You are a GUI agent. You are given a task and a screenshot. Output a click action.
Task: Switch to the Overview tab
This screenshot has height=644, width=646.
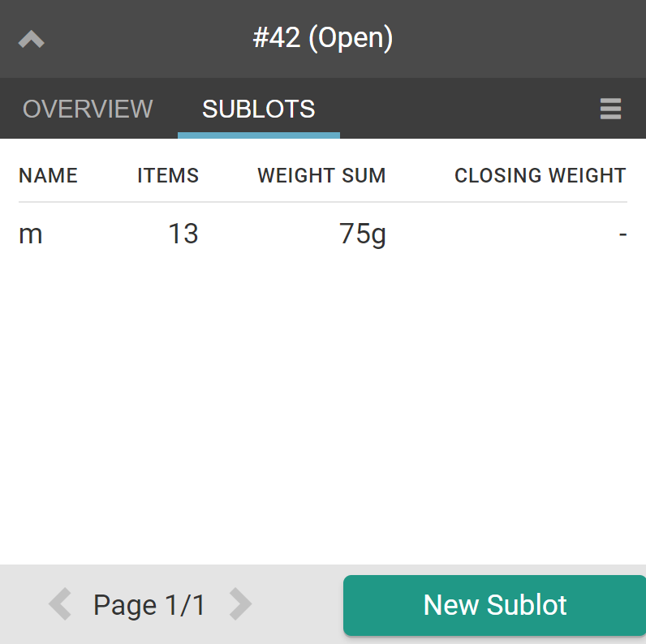[x=88, y=109]
